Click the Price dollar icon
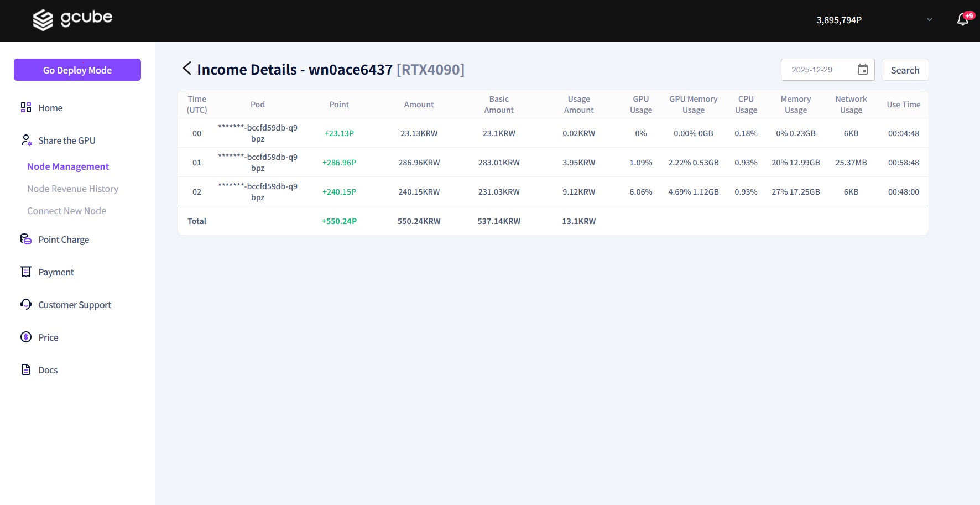This screenshot has width=980, height=505. tap(26, 337)
